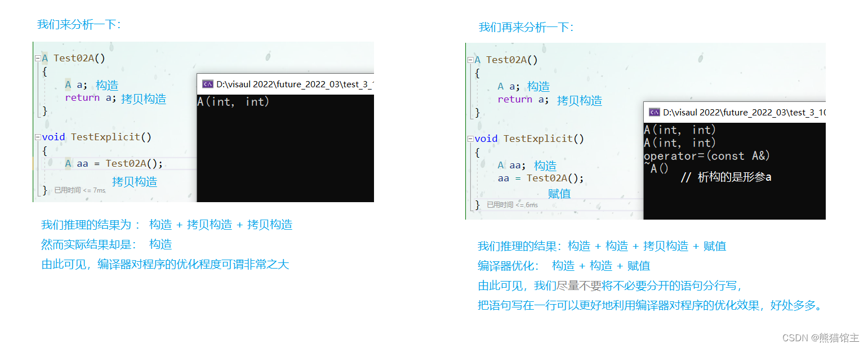Viewport: 868px width, 348px height.
Task: Click 'operator=(const A&)' console output
Action: tap(707, 156)
